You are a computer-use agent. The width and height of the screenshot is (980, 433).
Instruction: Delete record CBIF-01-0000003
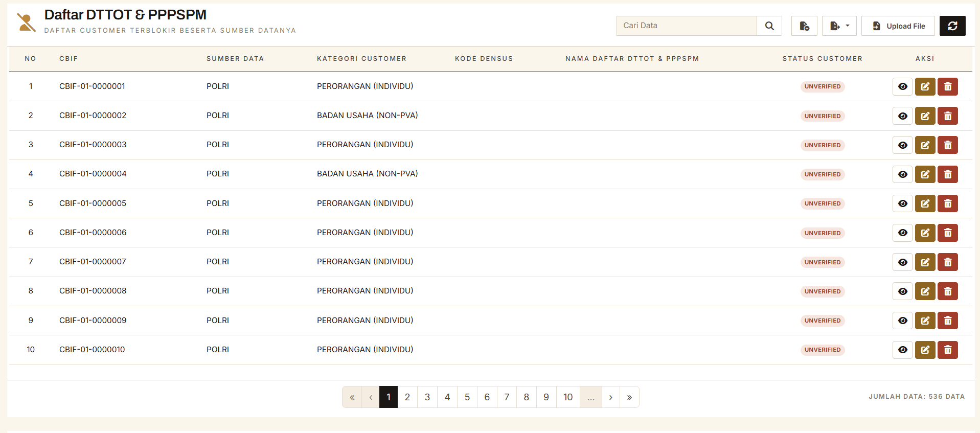click(948, 145)
